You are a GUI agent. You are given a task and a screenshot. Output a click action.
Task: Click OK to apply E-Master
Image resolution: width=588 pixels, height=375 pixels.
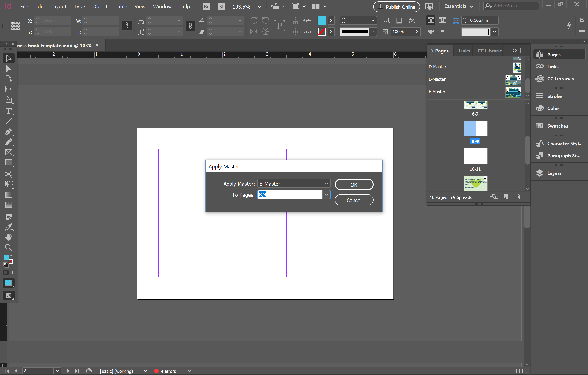[354, 184]
